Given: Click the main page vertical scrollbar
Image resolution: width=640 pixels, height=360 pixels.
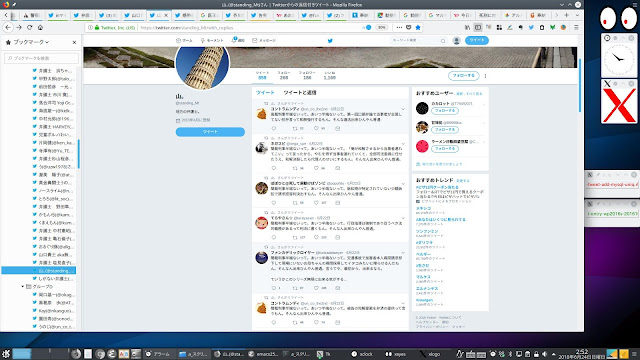Looking at the screenshot, I should point(580,86).
